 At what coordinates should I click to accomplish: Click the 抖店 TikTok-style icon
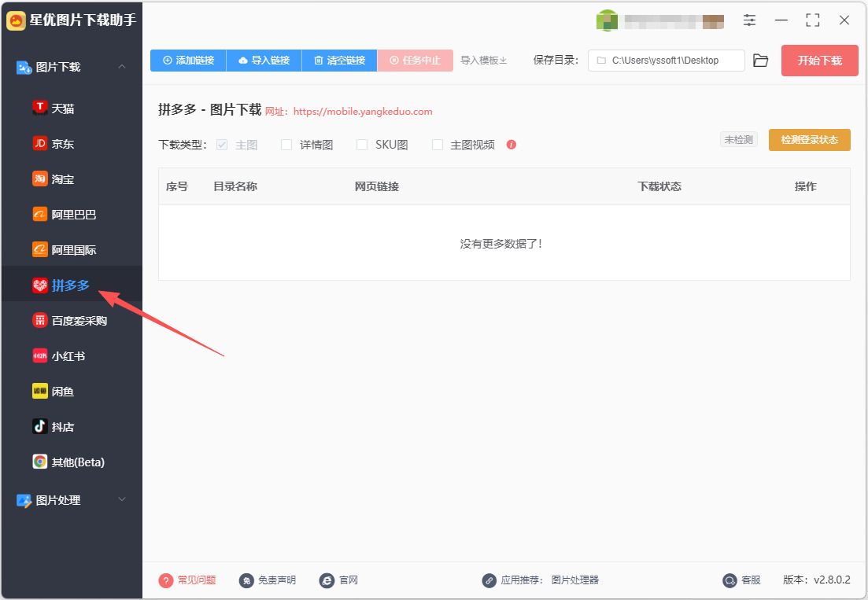click(x=40, y=426)
